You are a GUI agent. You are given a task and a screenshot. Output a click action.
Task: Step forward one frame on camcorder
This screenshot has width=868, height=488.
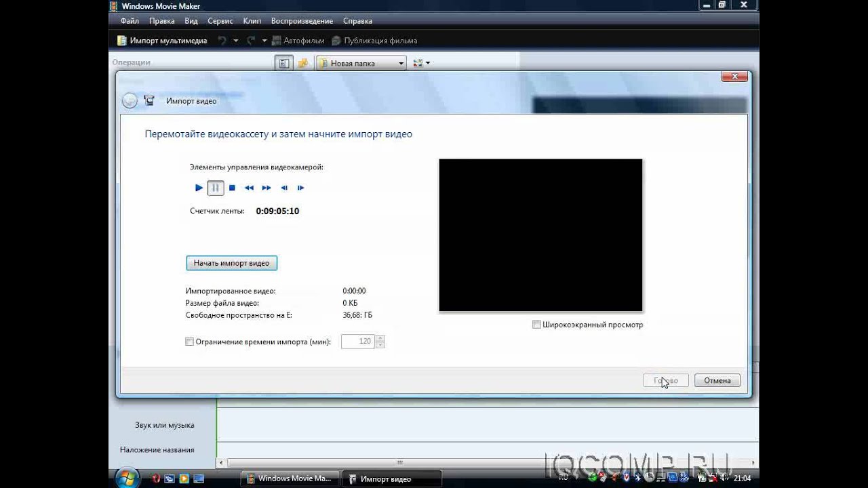coord(301,188)
